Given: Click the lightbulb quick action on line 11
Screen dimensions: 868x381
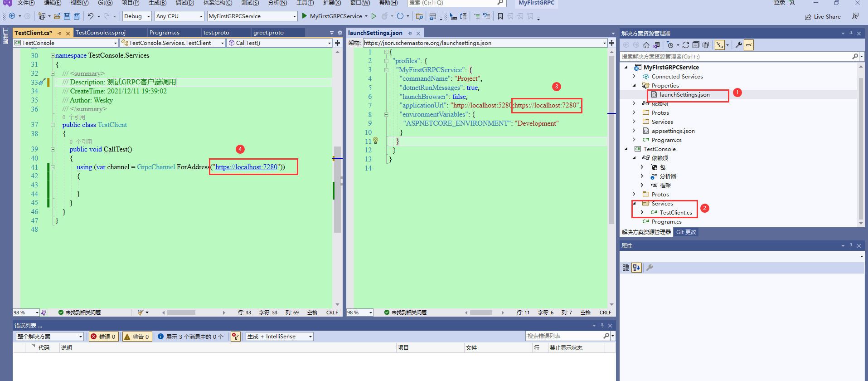Looking at the screenshot, I should point(375,141).
